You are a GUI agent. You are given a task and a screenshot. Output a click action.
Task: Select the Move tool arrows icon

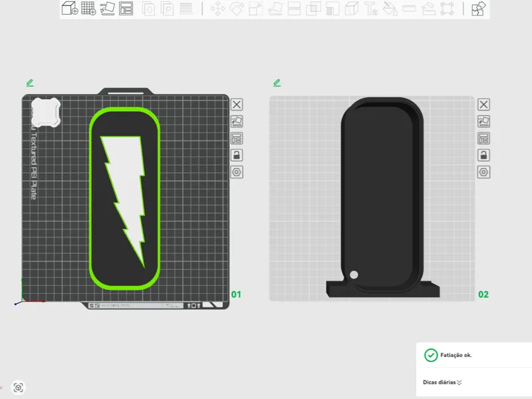[218, 9]
